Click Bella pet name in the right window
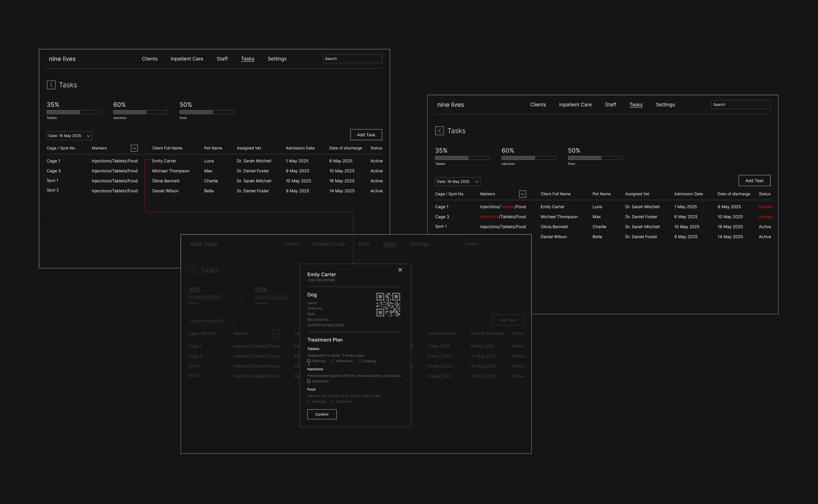Image resolution: width=818 pixels, height=504 pixels. coord(597,237)
